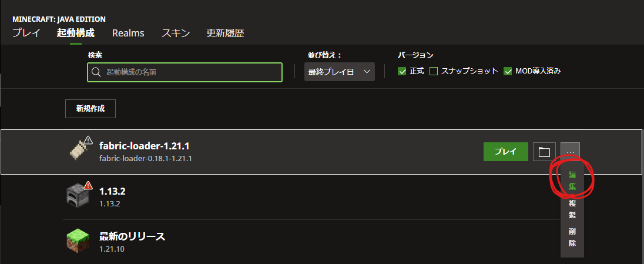Switch to the Realms tab
The width and height of the screenshot is (644, 264).
128,34
